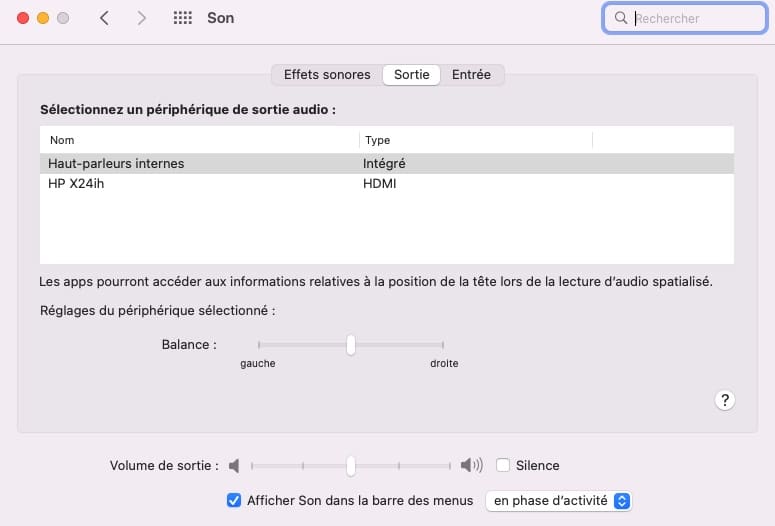Click the help question mark button
775x526 pixels.
[x=725, y=400]
